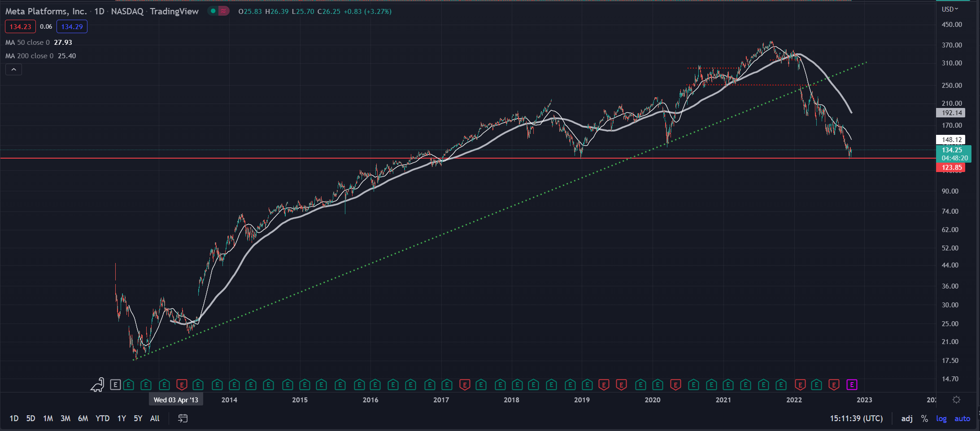Click the green market open status dot
Screen dimensions: 980x431
(213, 11)
